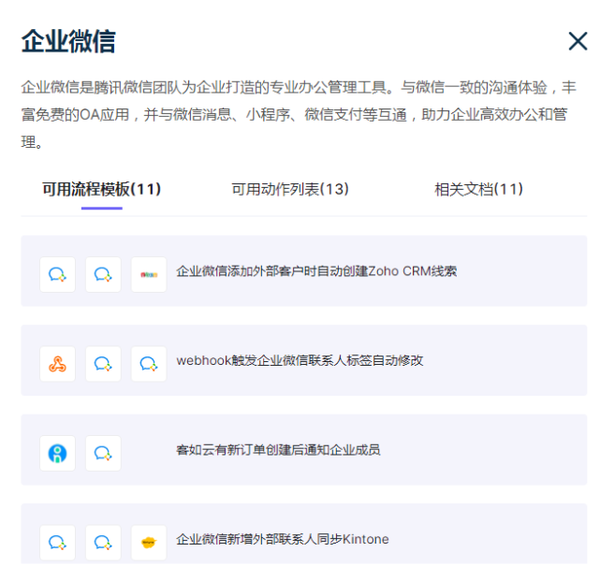Click the 企业微信 dialog title

(68, 41)
